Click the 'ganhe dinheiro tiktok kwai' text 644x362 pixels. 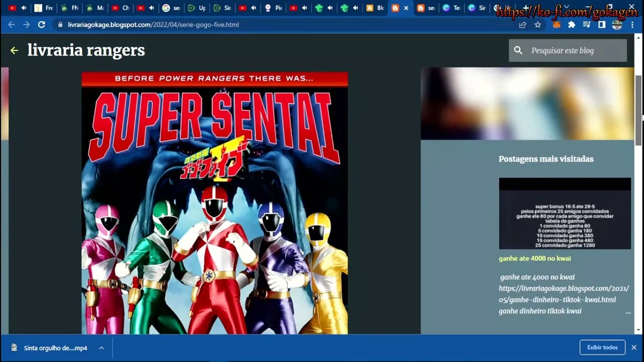click(x=540, y=311)
